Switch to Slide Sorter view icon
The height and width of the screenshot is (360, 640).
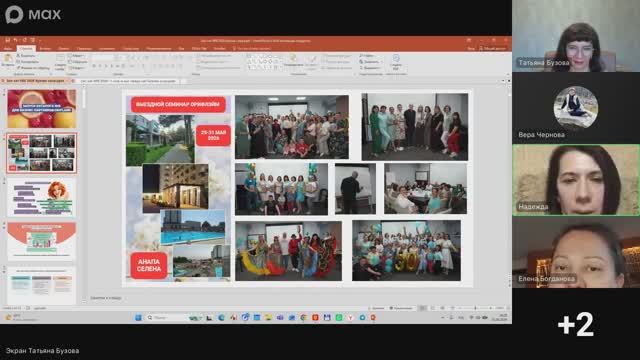click(433, 308)
